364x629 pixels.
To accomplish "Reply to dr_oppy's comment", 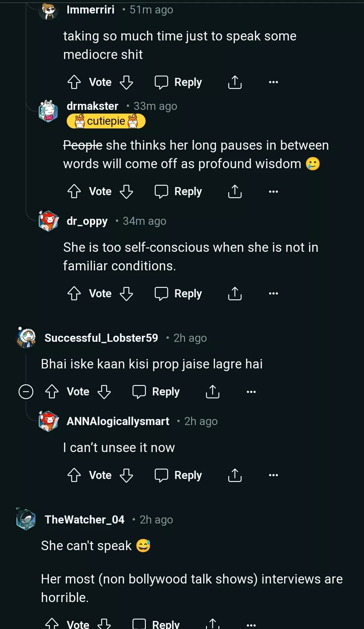I will (x=178, y=294).
